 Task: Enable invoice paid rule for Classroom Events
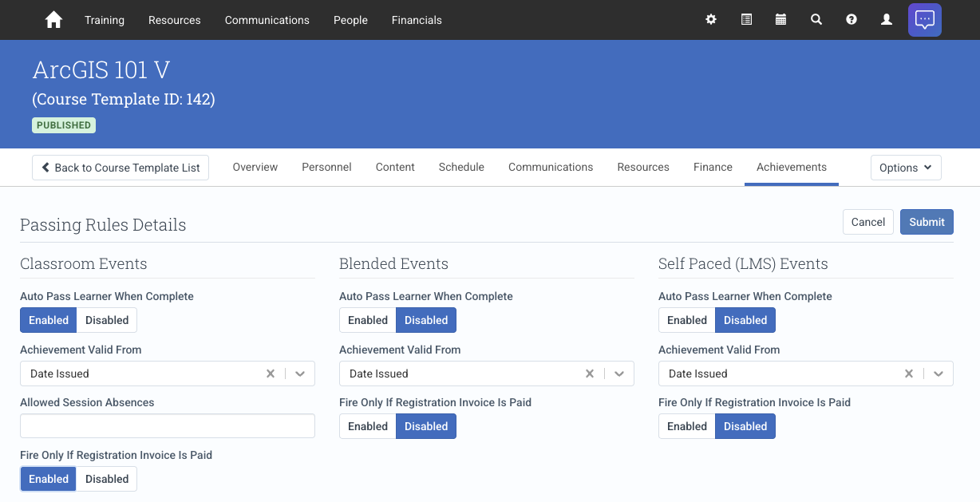point(49,479)
